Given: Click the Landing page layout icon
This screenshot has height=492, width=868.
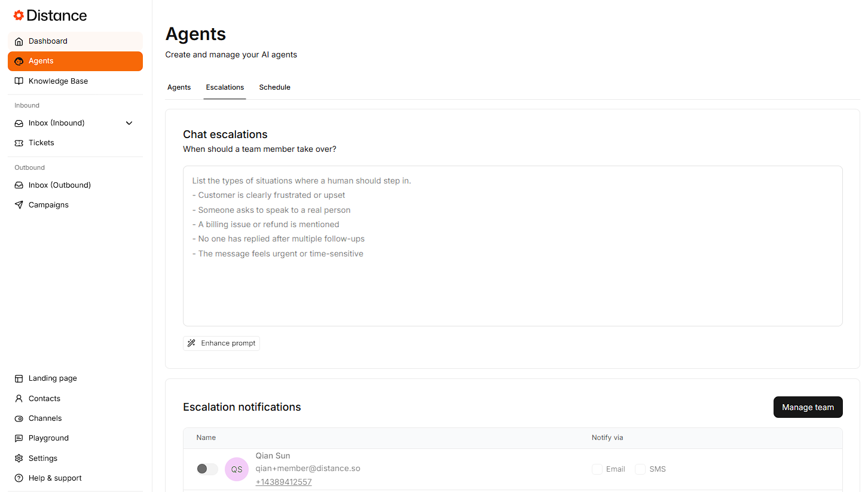Looking at the screenshot, I should (19, 378).
